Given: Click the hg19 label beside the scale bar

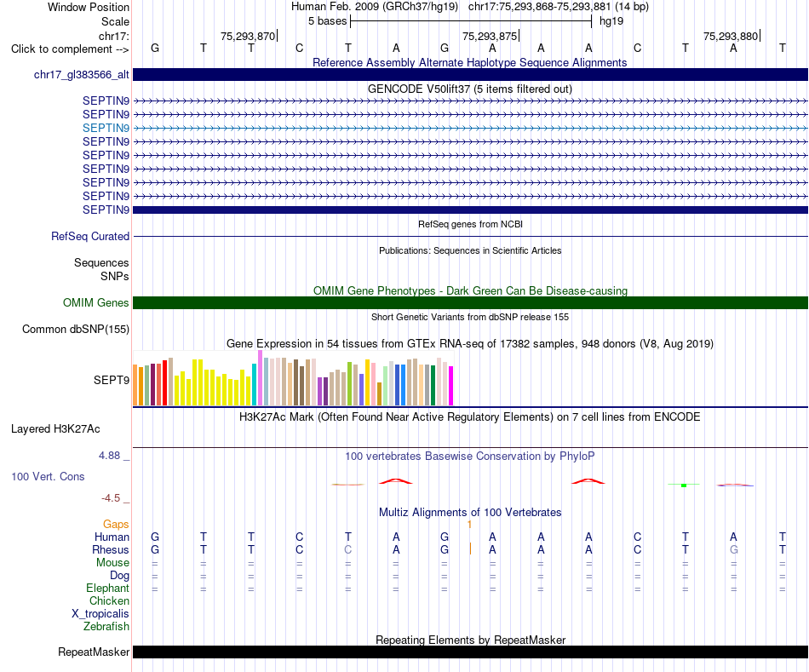Looking at the screenshot, I should 611,21.
